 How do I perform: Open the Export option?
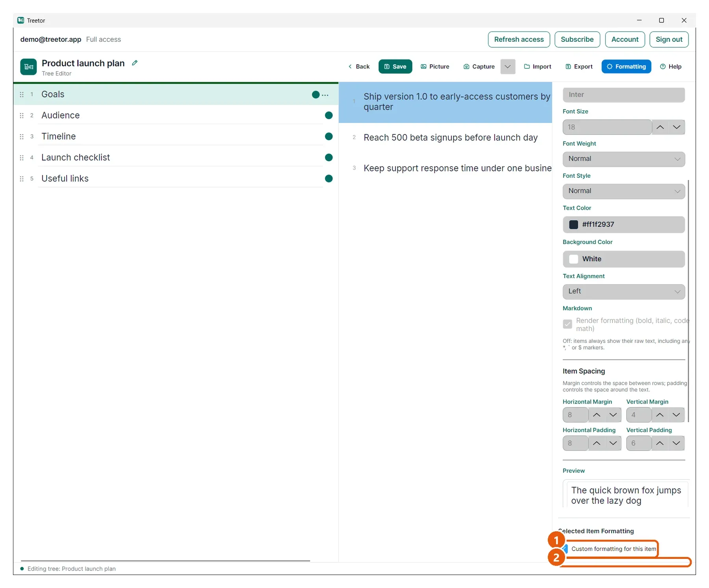(579, 67)
